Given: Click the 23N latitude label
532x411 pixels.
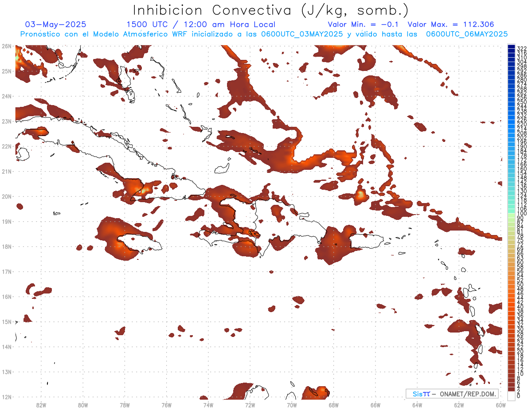Looking at the screenshot, I should click(x=6, y=121).
